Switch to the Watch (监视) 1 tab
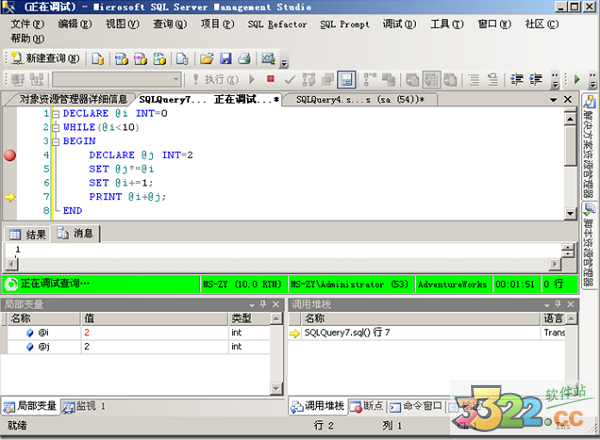This screenshot has width=600, height=440. (84, 406)
